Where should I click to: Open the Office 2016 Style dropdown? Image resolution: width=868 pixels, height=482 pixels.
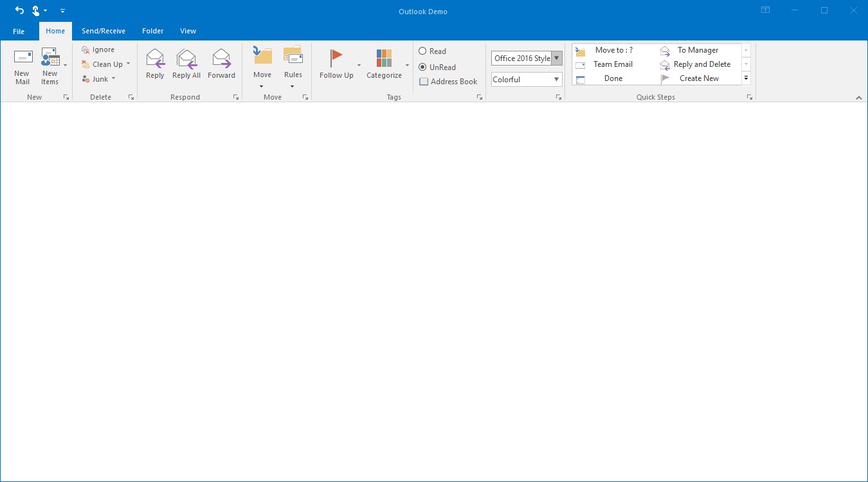pyautogui.click(x=557, y=58)
